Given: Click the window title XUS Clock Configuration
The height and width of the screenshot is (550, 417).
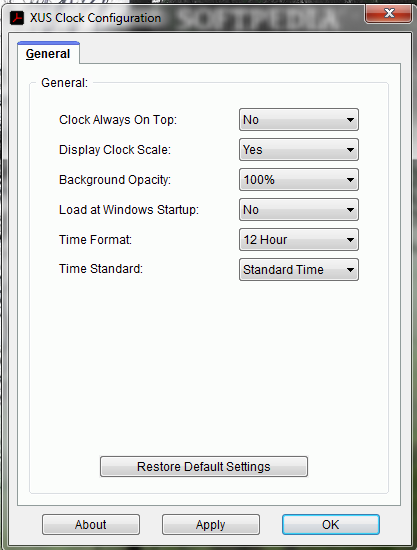Looking at the screenshot, I should (95, 18).
